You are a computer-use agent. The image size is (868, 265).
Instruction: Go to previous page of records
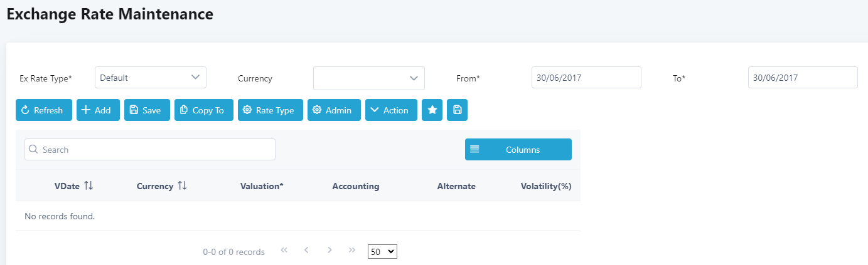coord(306,251)
